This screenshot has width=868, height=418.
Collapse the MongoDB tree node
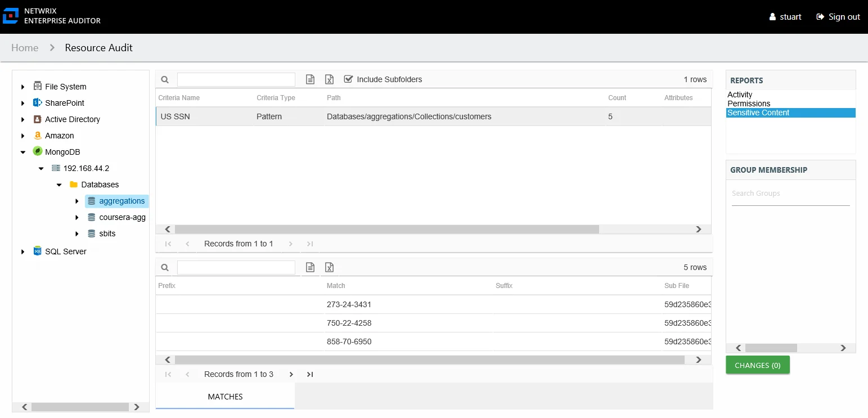pyautogui.click(x=23, y=152)
